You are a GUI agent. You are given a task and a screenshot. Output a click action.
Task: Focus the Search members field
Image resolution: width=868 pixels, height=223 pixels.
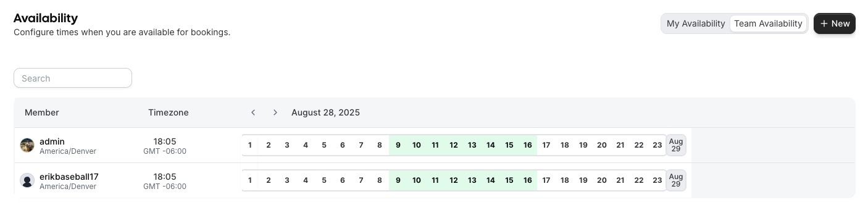click(73, 78)
